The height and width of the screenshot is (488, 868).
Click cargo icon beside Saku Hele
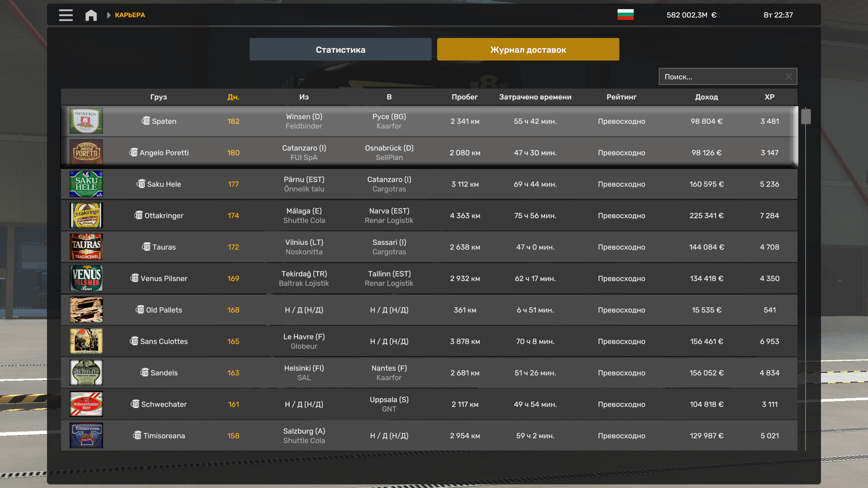(141, 183)
